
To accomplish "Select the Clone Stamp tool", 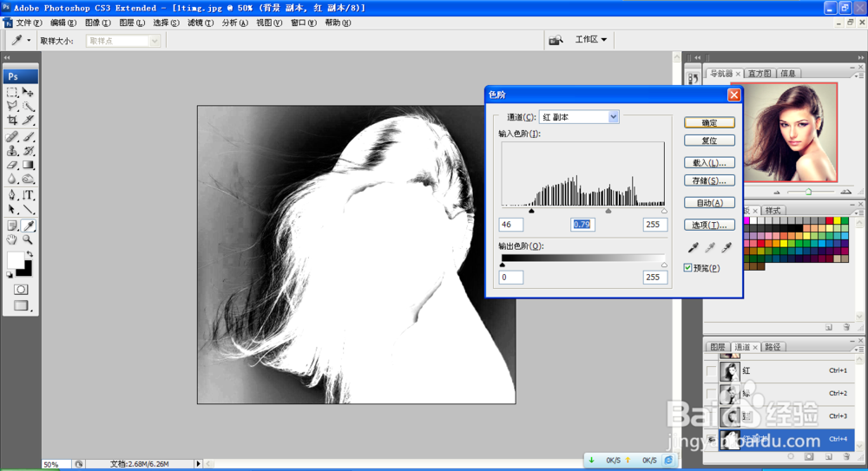I will point(12,151).
